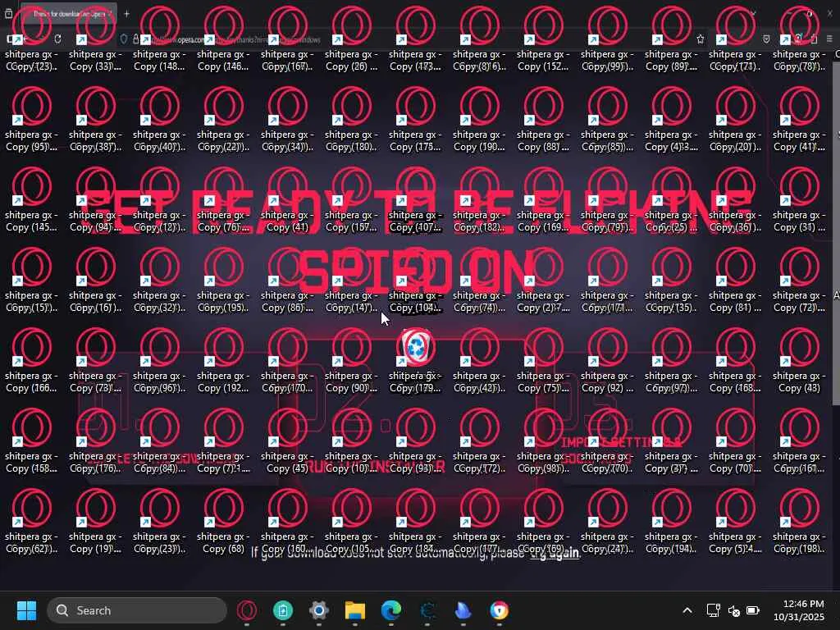Click the desktop vertical scrollbar thumb
Image resolution: width=840 pixels, height=630 pixels.
(x=836, y=233)
